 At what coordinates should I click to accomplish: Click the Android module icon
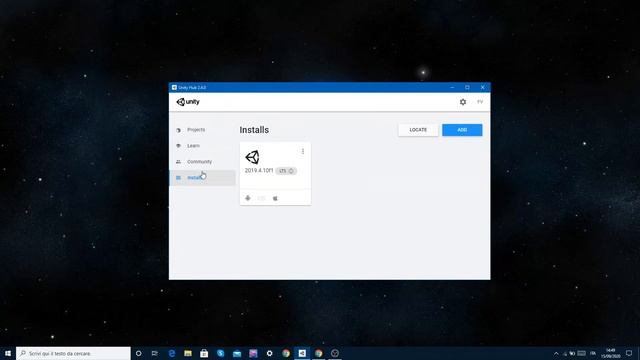tap(248, 198)
